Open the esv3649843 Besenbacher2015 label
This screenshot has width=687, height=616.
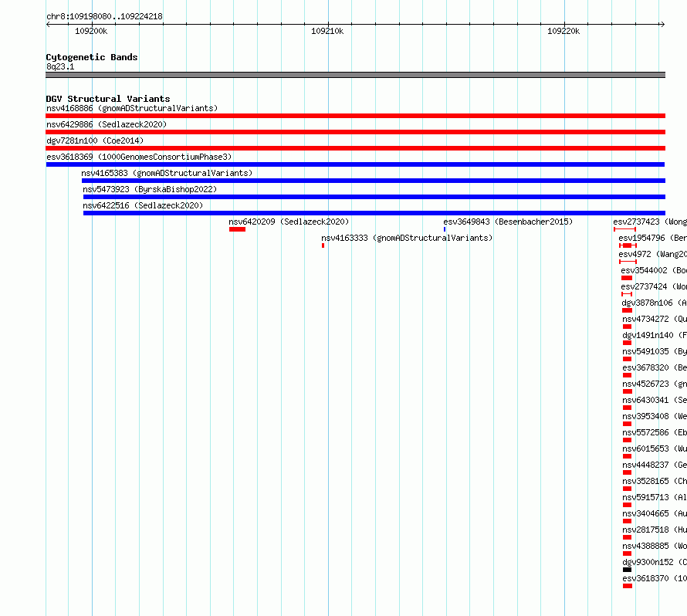(x=508, y=222)
